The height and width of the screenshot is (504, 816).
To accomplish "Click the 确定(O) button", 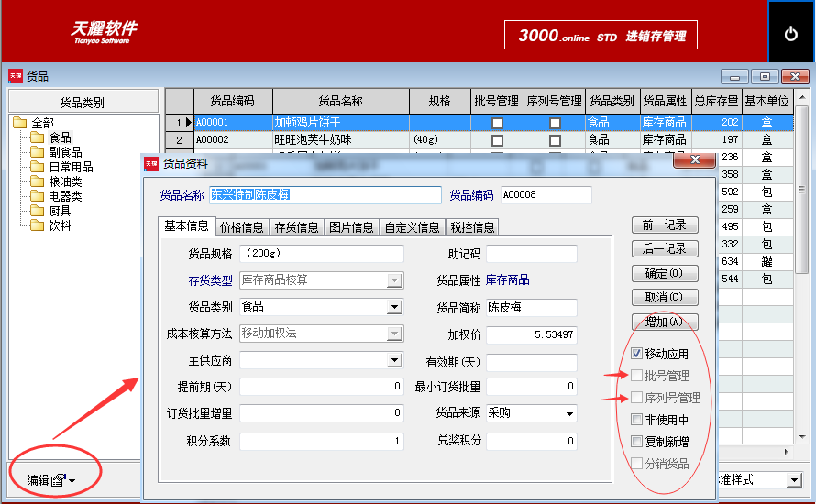I will pos(665,274).
